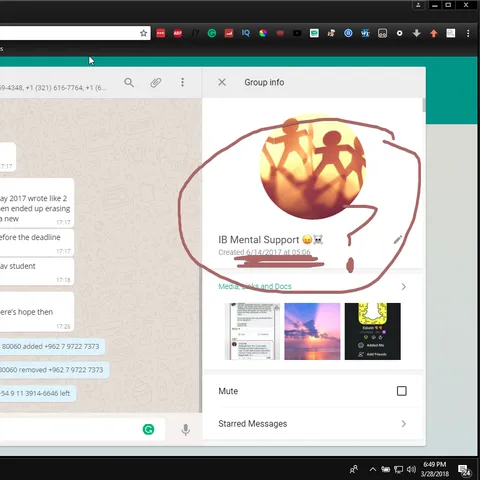The image size is (480, 480).
Task: Click the Grammarly icon in message box
Action: pos(148,429)
